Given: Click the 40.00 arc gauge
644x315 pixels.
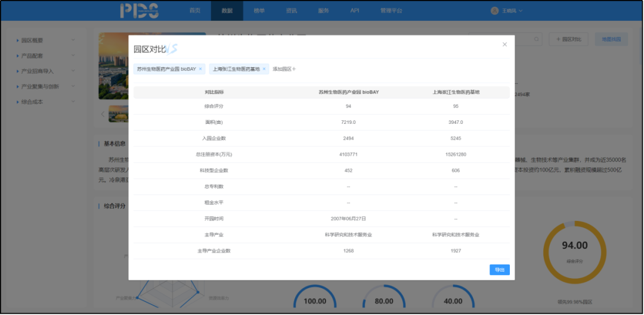Looking at the screenshot, I should [453, 296].
